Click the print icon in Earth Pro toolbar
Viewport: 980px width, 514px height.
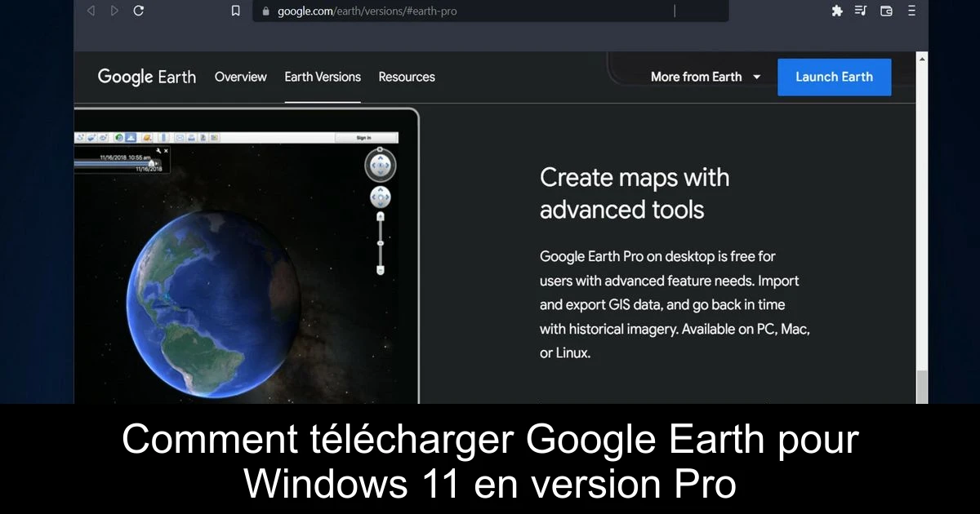click(192, 137)
